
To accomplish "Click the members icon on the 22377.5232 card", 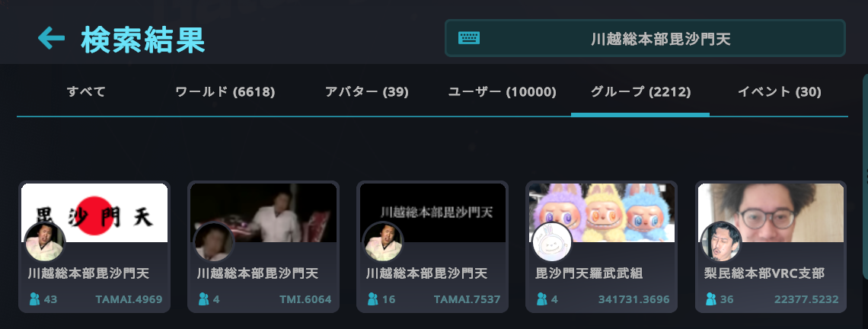I will pos(711,299).
